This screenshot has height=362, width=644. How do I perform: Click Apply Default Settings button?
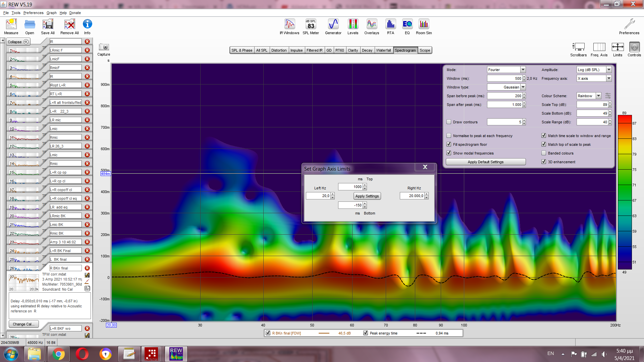click(485, 162)
